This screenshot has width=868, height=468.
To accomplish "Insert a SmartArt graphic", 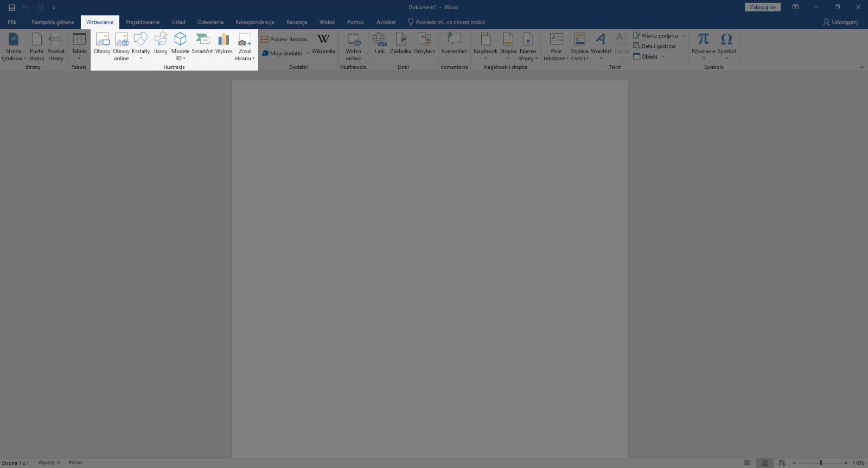I will pyautogui.click(x=202, y=43).
